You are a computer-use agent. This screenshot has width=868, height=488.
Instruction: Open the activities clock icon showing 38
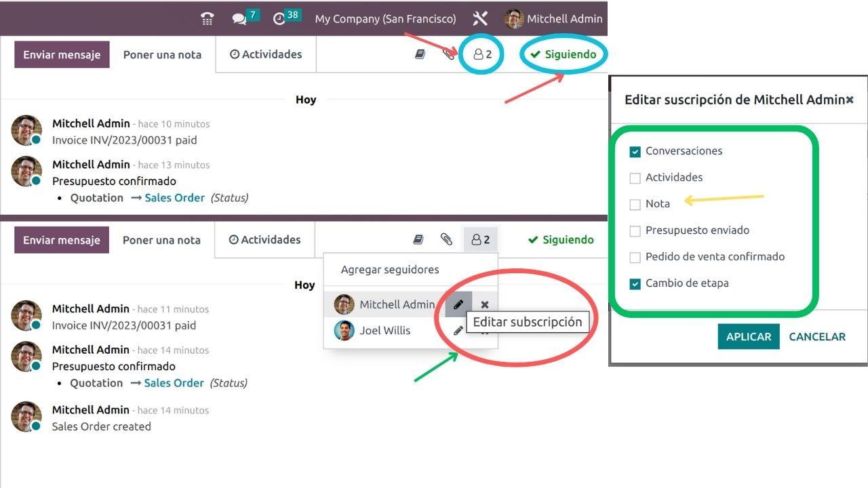point(279,19)
